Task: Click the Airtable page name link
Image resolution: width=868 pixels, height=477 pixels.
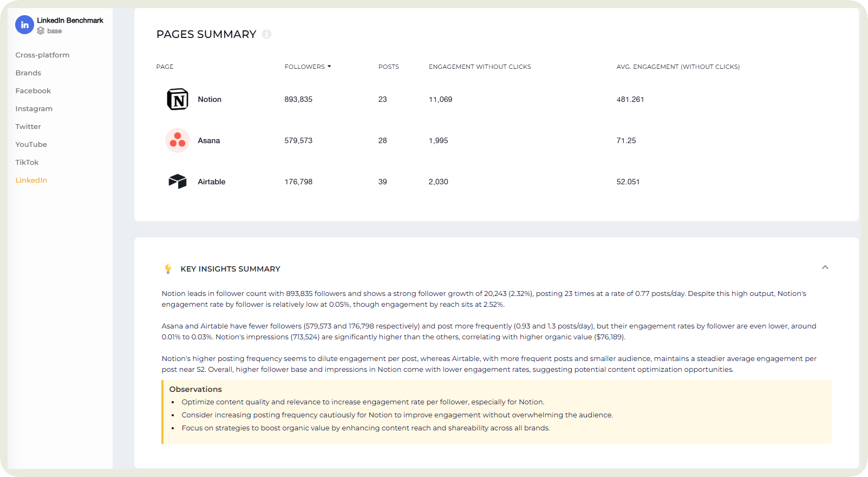Action: [211, 182]
